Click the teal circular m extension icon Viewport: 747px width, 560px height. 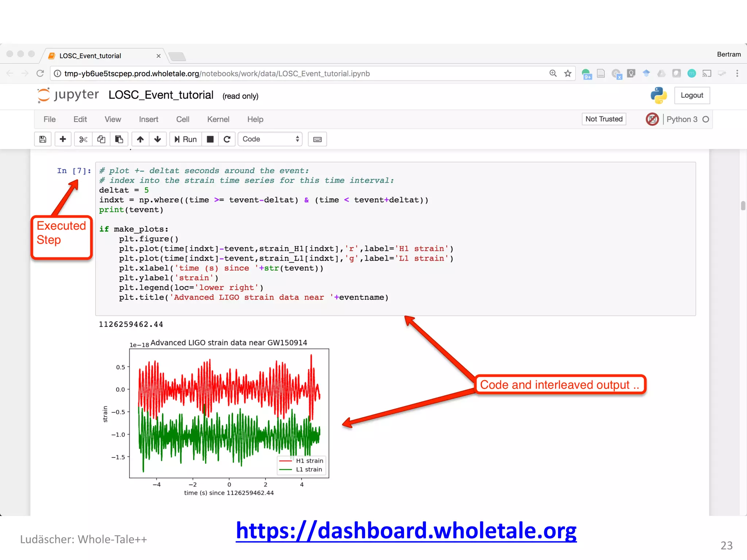[692, 73]
